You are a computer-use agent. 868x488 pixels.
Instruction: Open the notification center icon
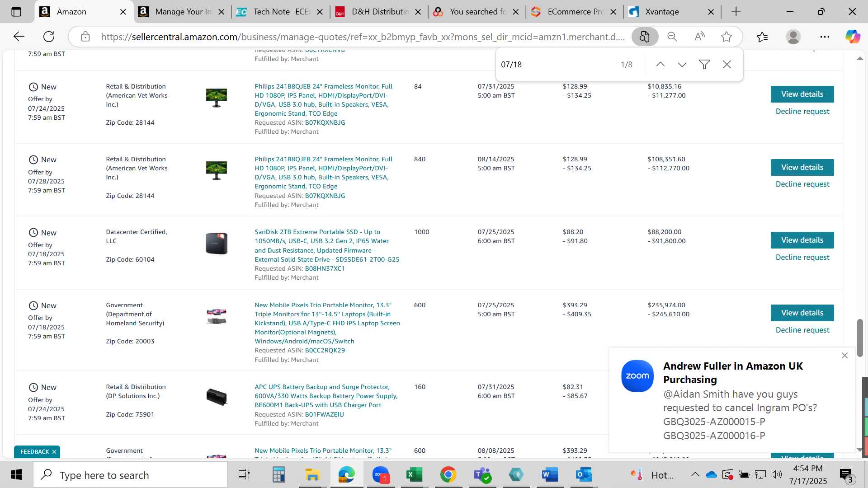846,475
